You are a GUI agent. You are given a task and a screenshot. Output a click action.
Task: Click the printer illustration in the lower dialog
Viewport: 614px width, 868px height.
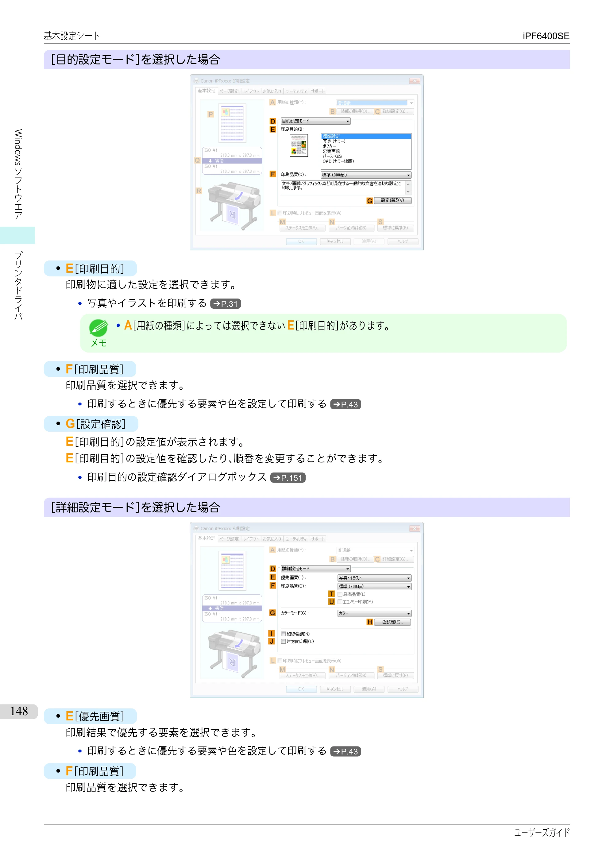234,654
